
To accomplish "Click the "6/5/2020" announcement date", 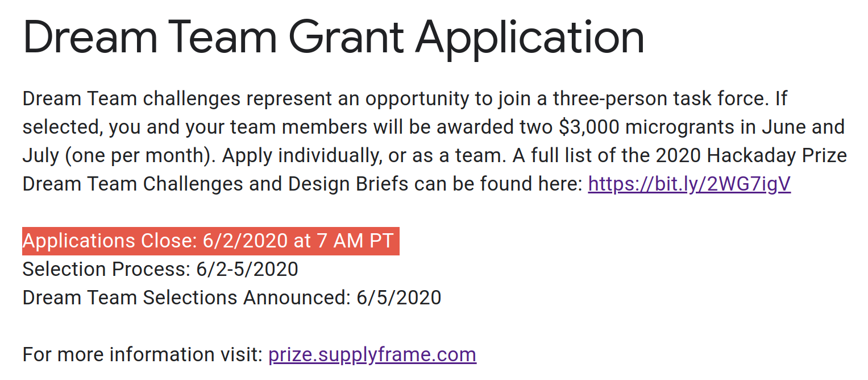I will tap(398, 298).
